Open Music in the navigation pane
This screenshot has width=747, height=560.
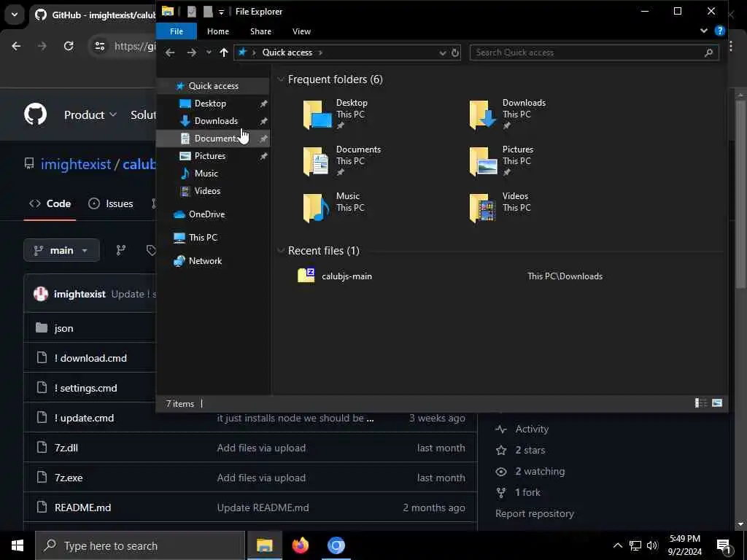[206, 174]
